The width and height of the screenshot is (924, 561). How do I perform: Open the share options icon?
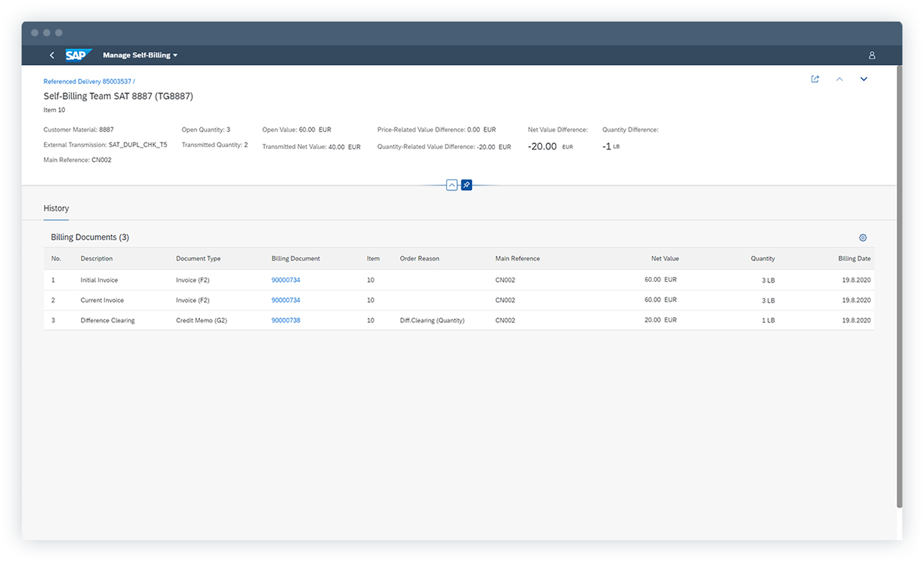pos(815,79)
